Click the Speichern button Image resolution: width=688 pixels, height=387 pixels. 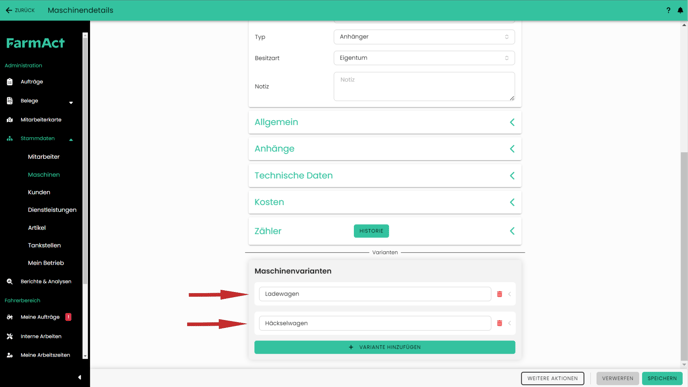662,378
